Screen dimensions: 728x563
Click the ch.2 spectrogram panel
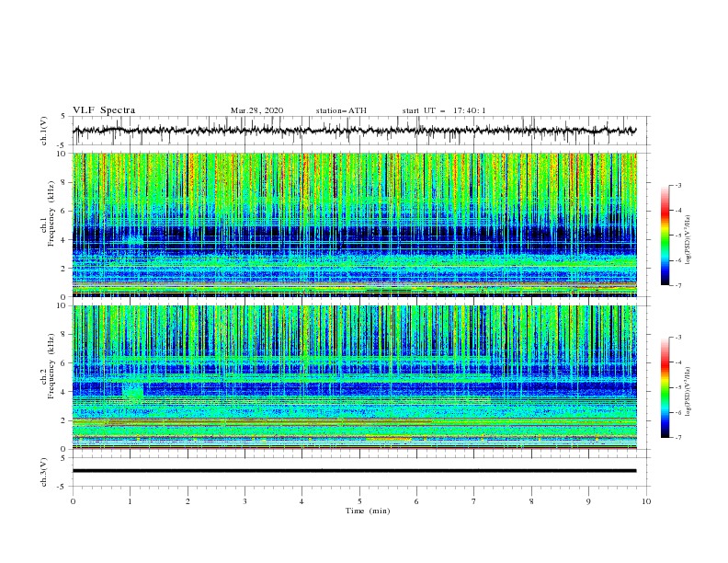[x=355, y=377]
